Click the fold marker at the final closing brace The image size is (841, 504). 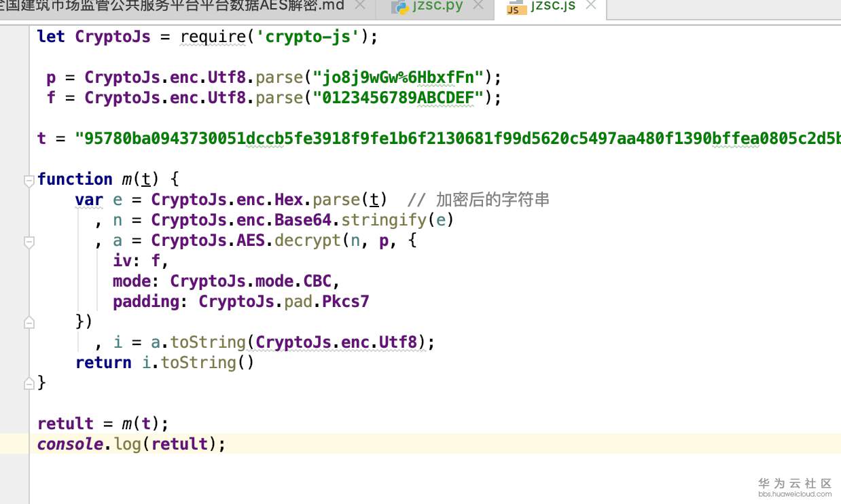coord(29,383)
